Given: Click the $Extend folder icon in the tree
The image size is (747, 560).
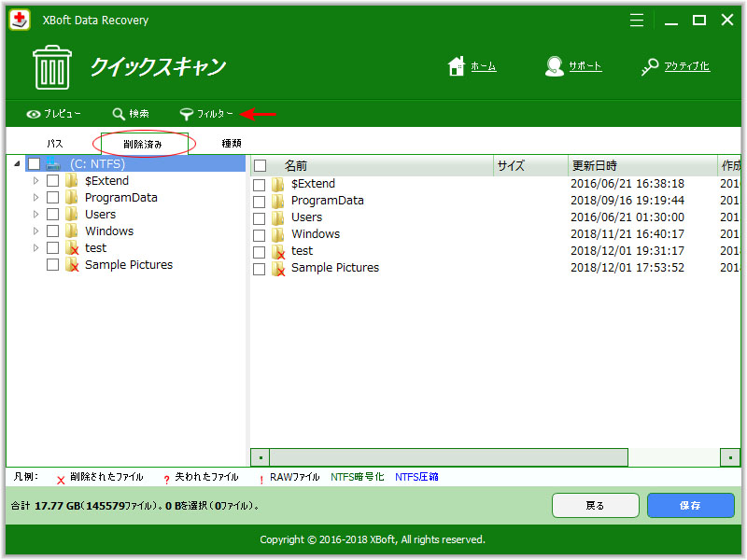Looking at the screenshot, I should [x=72, y=181].
